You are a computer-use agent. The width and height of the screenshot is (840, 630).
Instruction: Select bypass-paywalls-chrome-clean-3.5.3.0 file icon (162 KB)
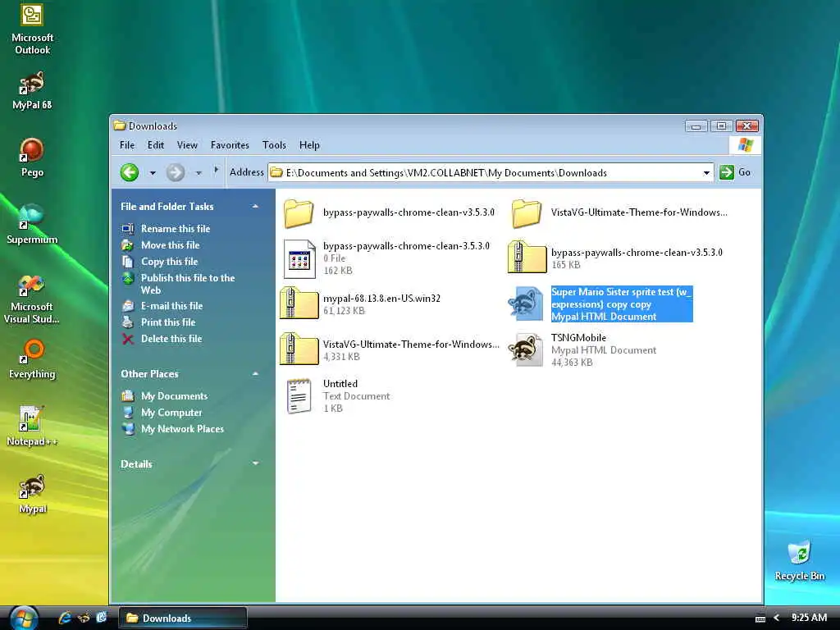[x=299, y=258]
